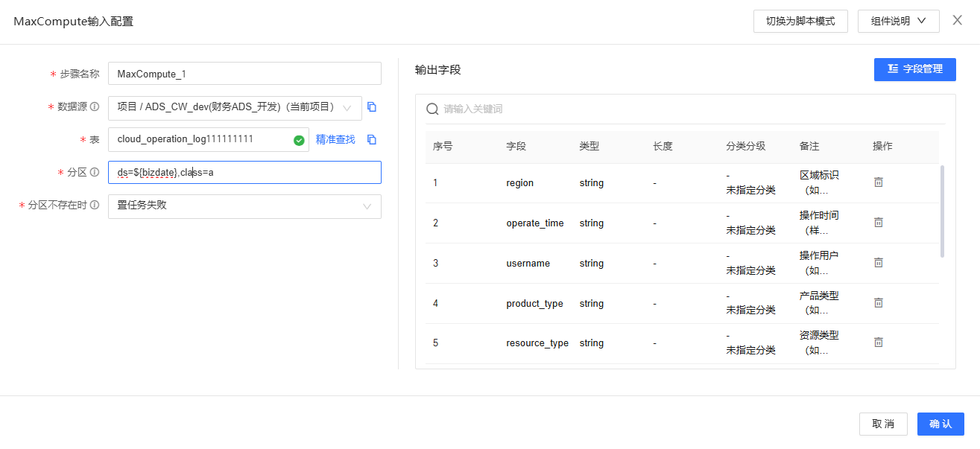Copy the table name icon
Screen dimensions: 980x449
(372, 139)
